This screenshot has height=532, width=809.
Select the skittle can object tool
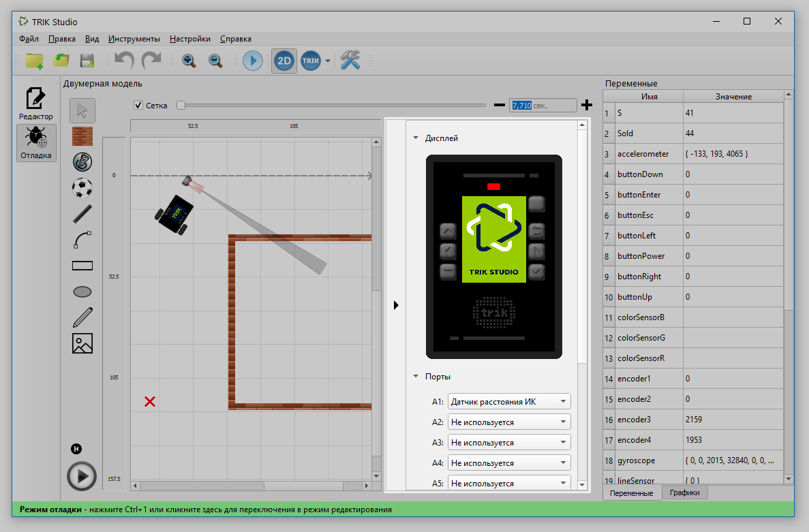pos(82,162)
